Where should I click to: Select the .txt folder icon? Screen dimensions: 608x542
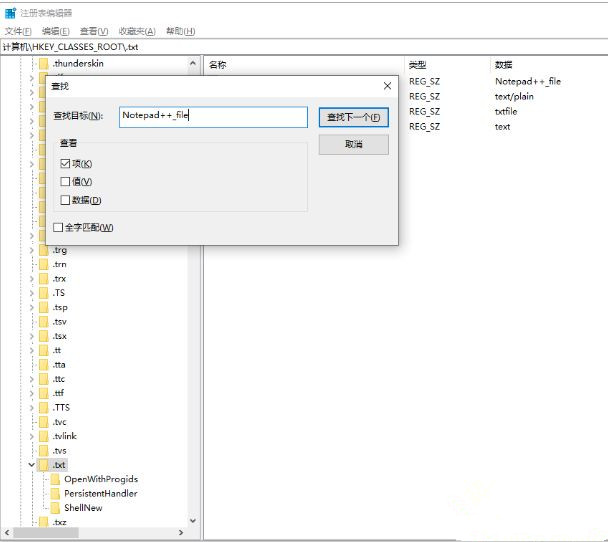click(x=44, y=465)
